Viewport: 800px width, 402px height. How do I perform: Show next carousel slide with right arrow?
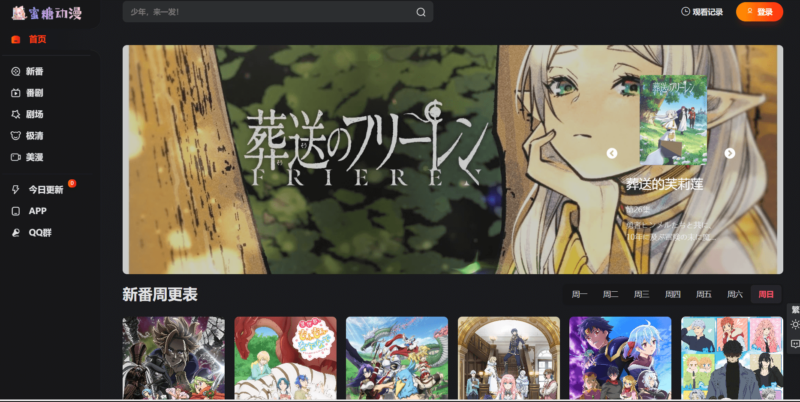[729, 153]
